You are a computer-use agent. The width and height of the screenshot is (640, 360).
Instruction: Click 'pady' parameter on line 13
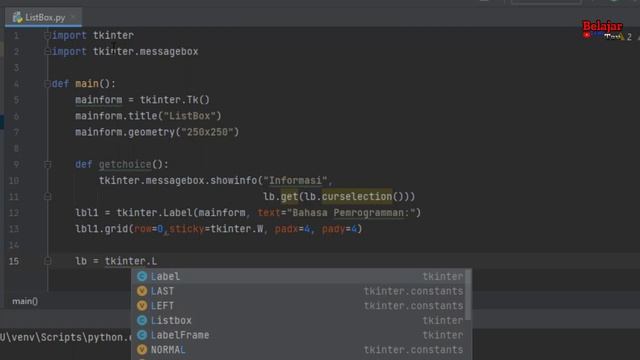pyautogui.click(x=333, y=229)
